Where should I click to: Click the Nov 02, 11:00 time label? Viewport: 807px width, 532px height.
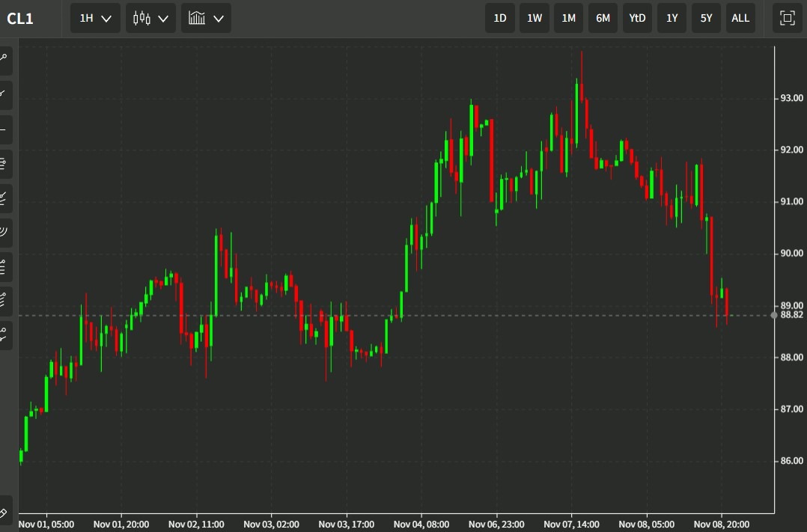196,525
